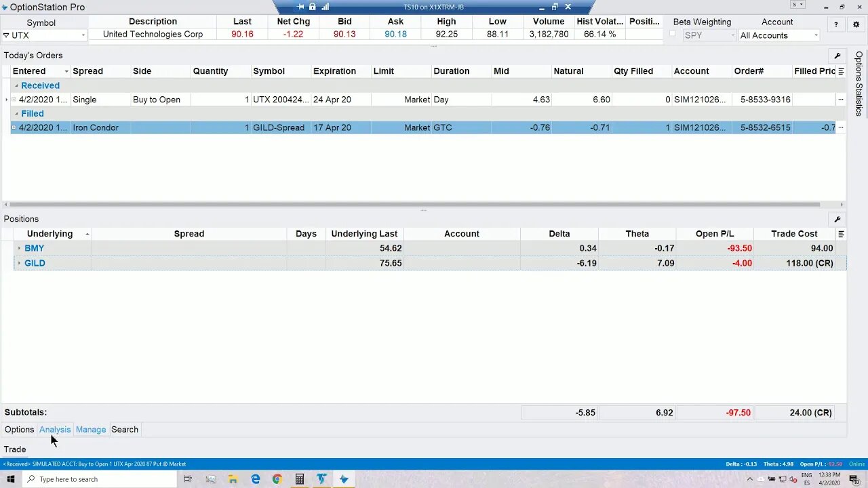Sort orders by Entered column
The height and width of the screenshot is (488, 868).
pyautogui.click(x=41, y=71)
